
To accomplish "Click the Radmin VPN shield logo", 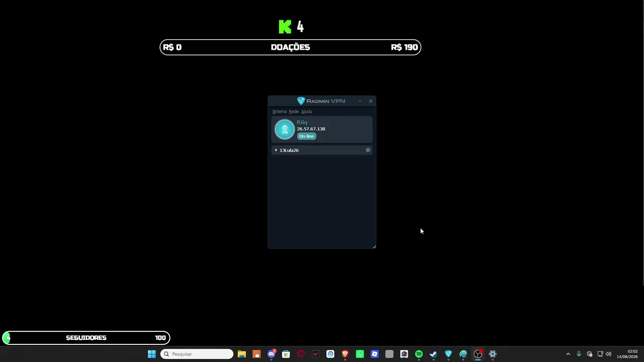I will pos(301,101).
